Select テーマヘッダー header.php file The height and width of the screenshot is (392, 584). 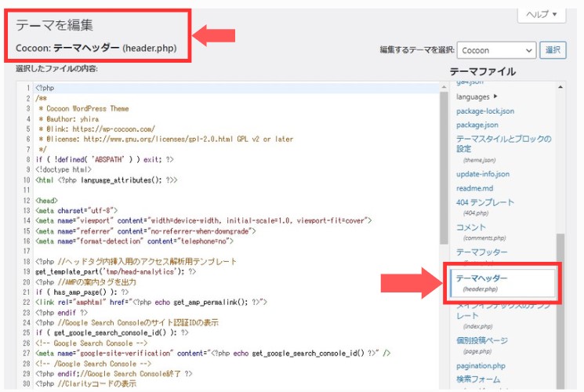[502, 283]
